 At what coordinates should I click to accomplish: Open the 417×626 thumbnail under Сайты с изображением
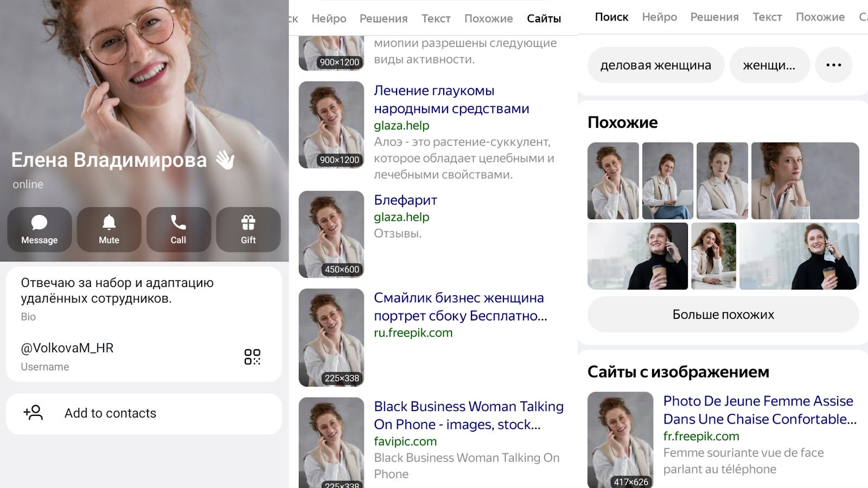click(621, 440)
